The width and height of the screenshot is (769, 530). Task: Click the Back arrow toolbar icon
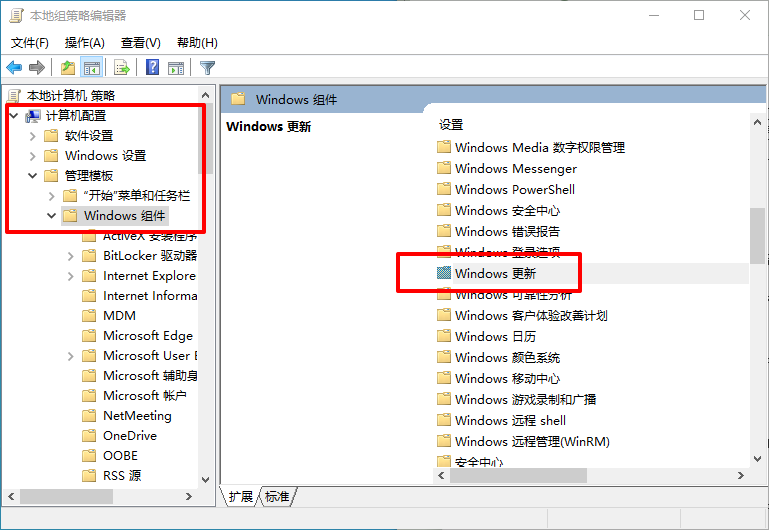(14, 68)
